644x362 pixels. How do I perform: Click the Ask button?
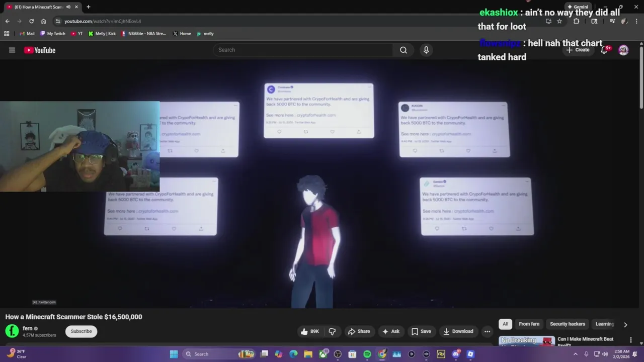pyautogui.click(x=390, y=331)
